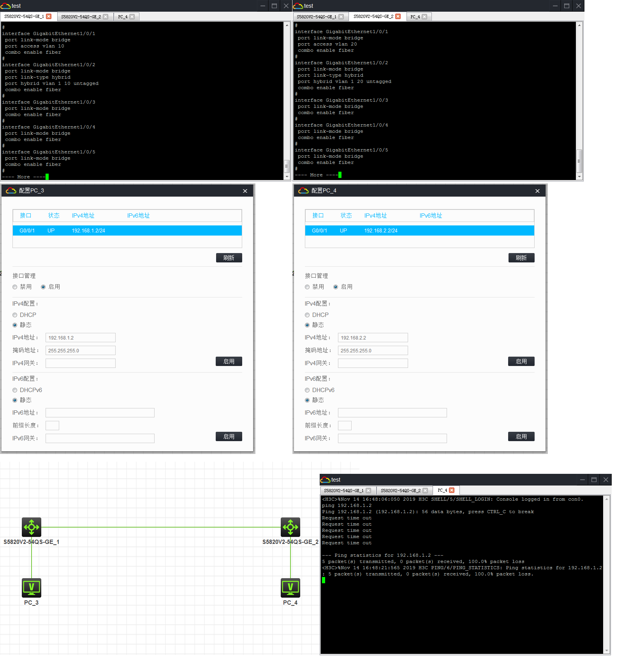
Task: Click IPv4网关 field in PC_3 dialog
Action: [x=81, y=363]
